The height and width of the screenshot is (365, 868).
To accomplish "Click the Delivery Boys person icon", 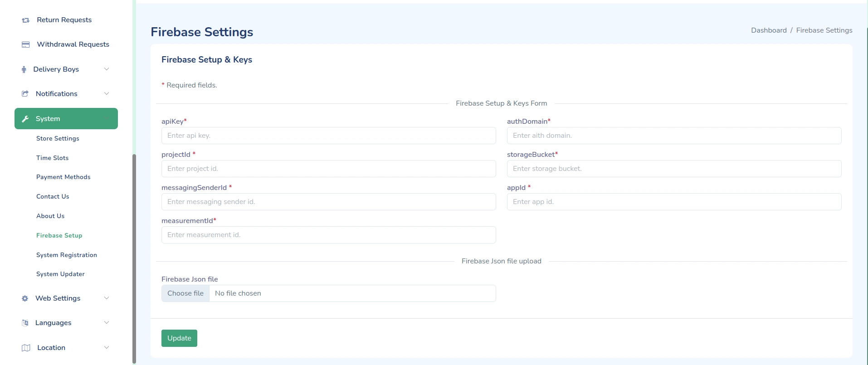I will pyautogui.click(x=24, y=69).
